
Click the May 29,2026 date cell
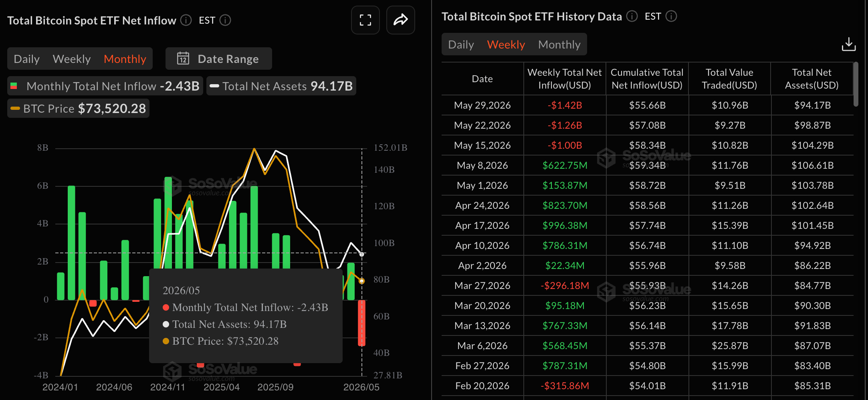[482, 105]
